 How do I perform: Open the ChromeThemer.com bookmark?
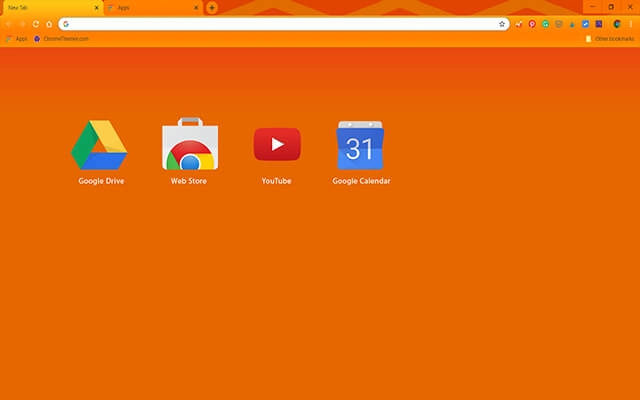click(61, 39)
